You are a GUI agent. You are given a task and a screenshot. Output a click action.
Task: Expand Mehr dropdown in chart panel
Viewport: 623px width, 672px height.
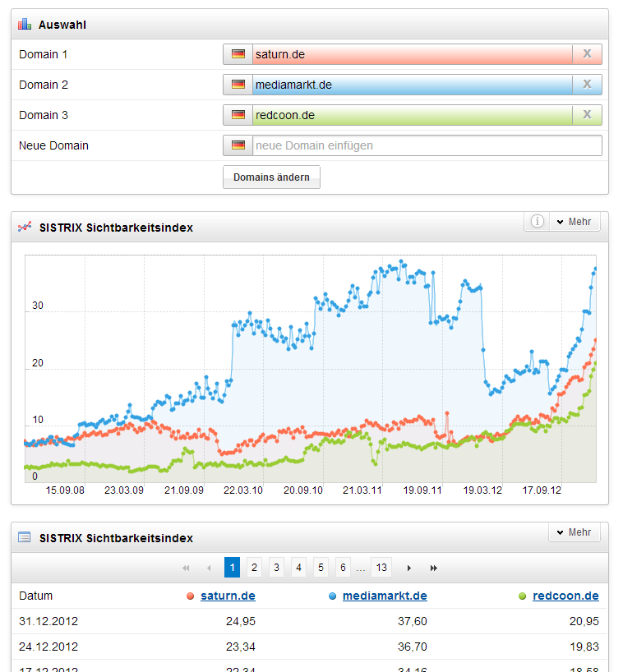pos(574,222)
